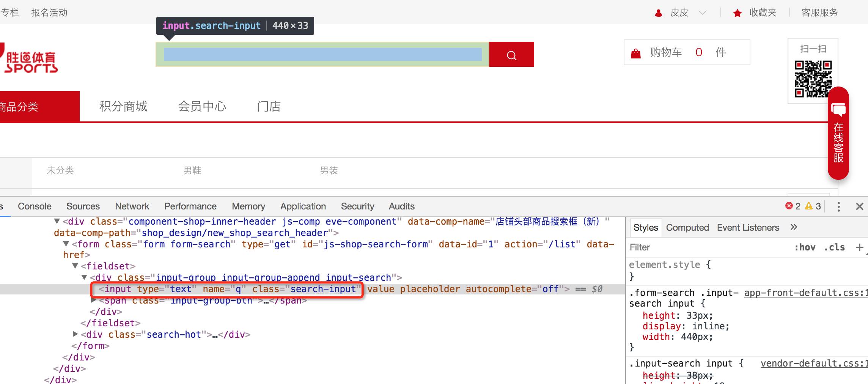Select the 男装 category item
The width and height of the screenshot is (868, 384).
329,170
